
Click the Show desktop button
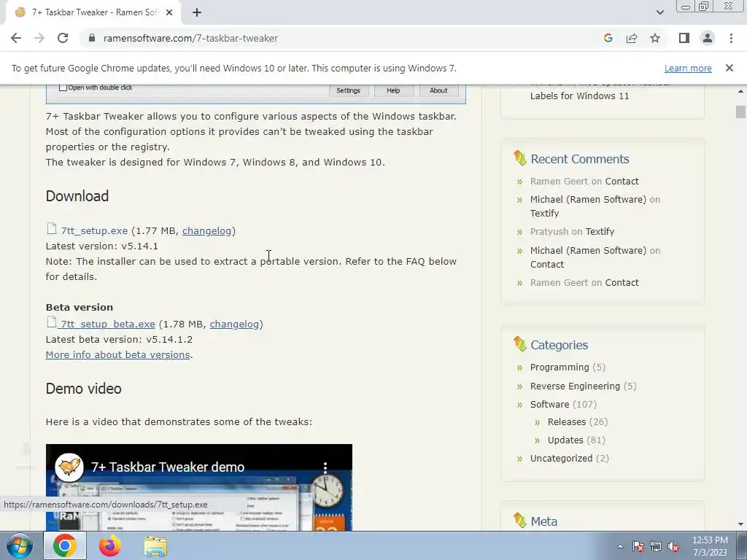[x=742, y=545]
